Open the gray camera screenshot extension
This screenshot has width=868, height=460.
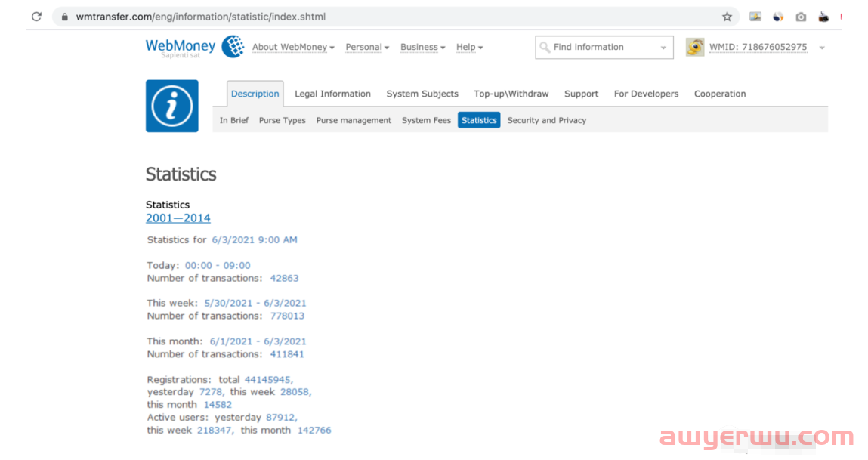point(801,17)
